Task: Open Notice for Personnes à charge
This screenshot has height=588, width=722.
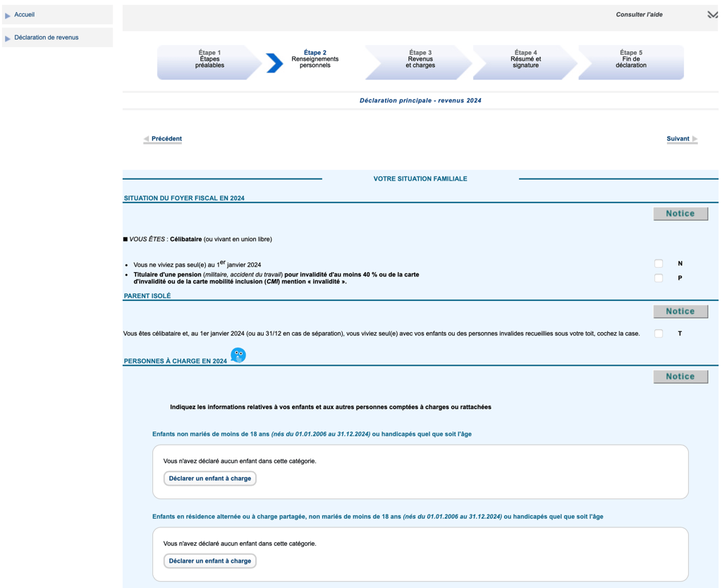Action: coord(680,376)
